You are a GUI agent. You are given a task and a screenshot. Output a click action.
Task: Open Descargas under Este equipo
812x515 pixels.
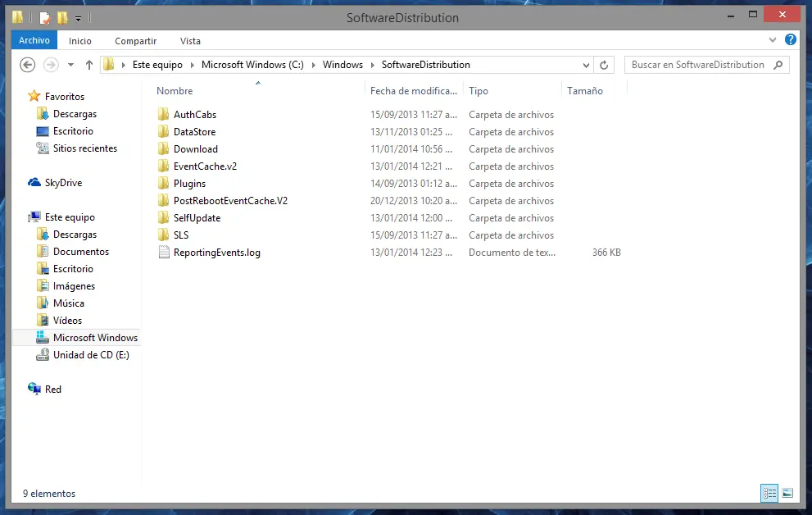(75, 235)
